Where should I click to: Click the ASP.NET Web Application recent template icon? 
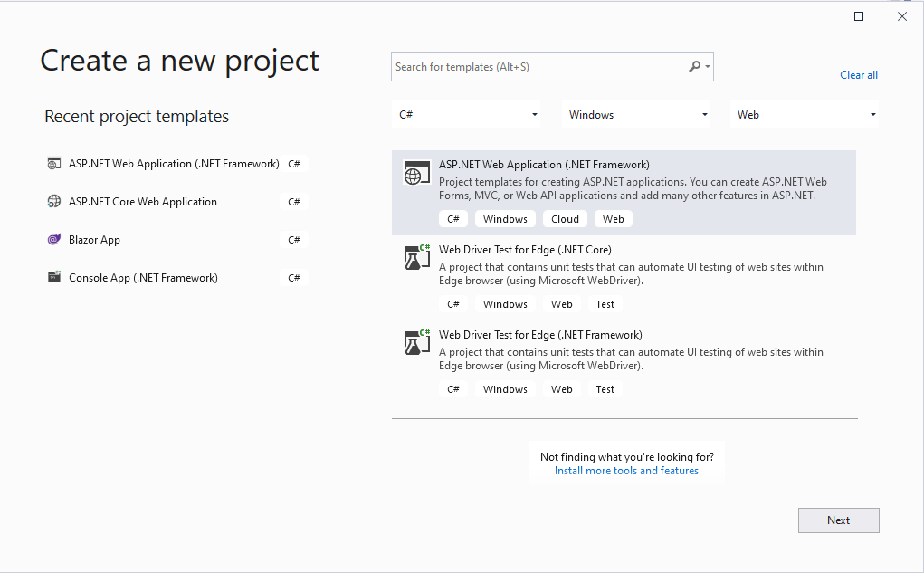(x=54, y=164)
